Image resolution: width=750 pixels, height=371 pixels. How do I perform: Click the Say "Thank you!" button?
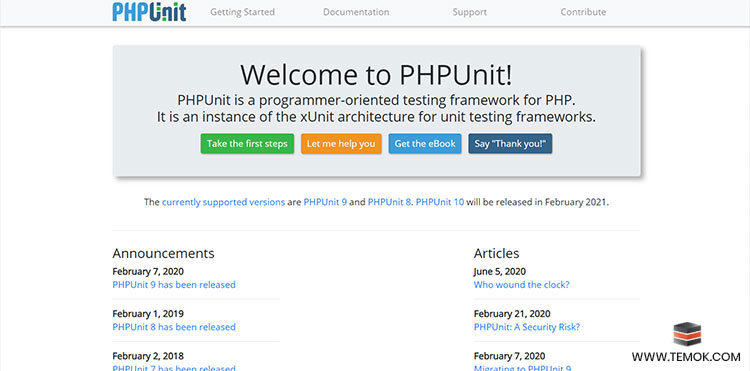[510, 143]
